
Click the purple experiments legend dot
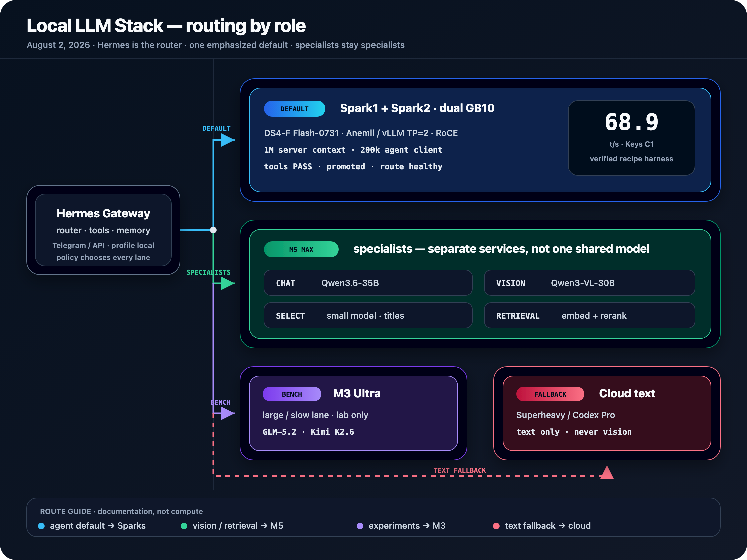[360, 526]
